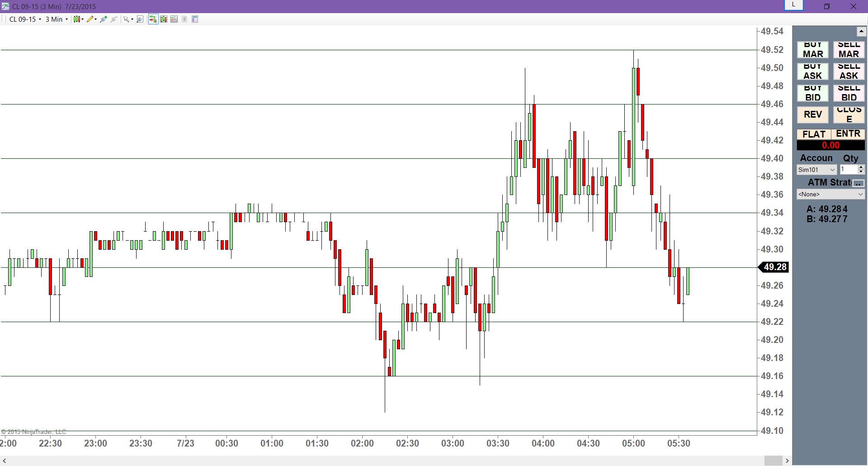Toggle the Chart Trader panel icon

[153, 19]
